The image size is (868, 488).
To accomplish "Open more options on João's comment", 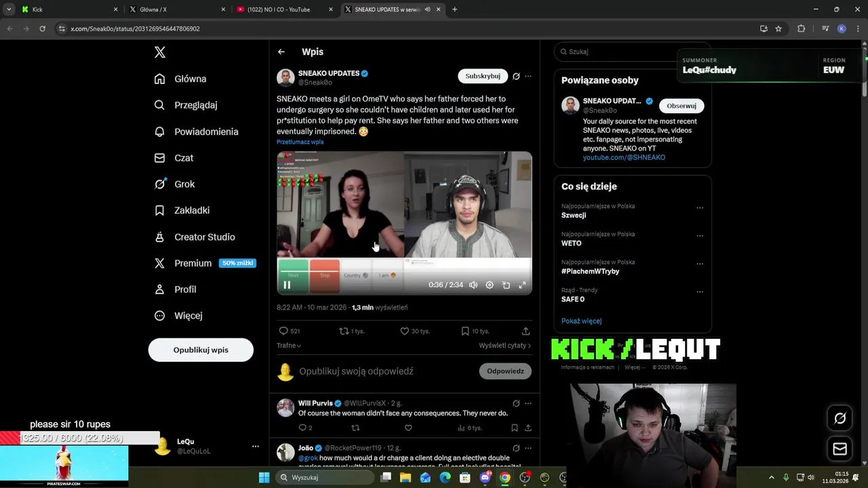I will [528, 448].
